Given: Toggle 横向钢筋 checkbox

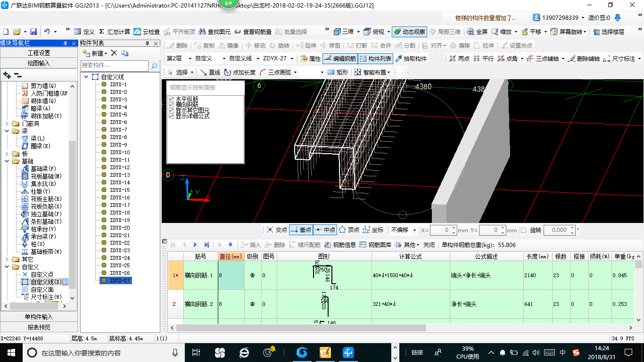Looking at the screenshot, I should click(172, 105).
